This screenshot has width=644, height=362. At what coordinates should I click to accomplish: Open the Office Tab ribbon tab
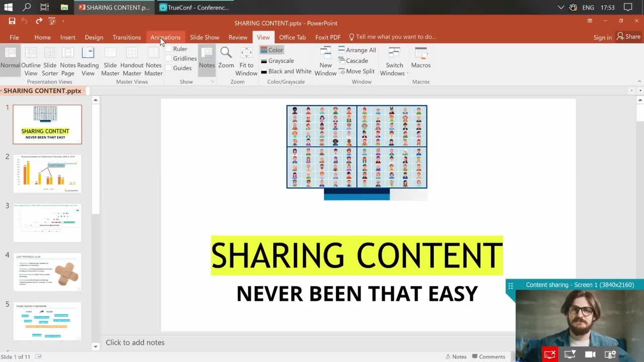point(292,37)
